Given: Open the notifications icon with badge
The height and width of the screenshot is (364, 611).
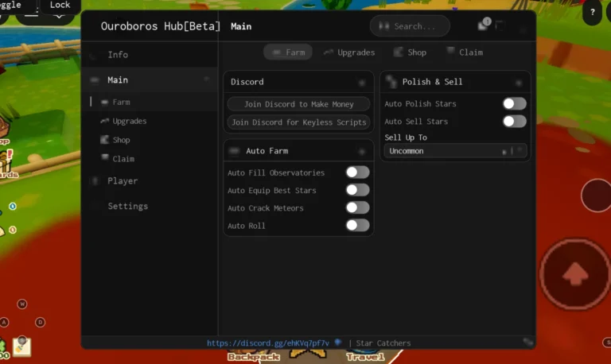Looking at the screenshot, I should [484, 25].
